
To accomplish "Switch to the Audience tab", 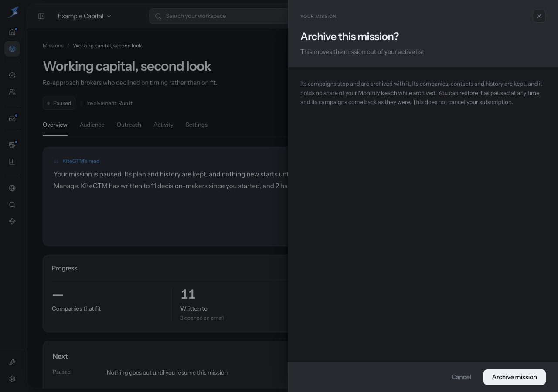I will tap(92, 125).
